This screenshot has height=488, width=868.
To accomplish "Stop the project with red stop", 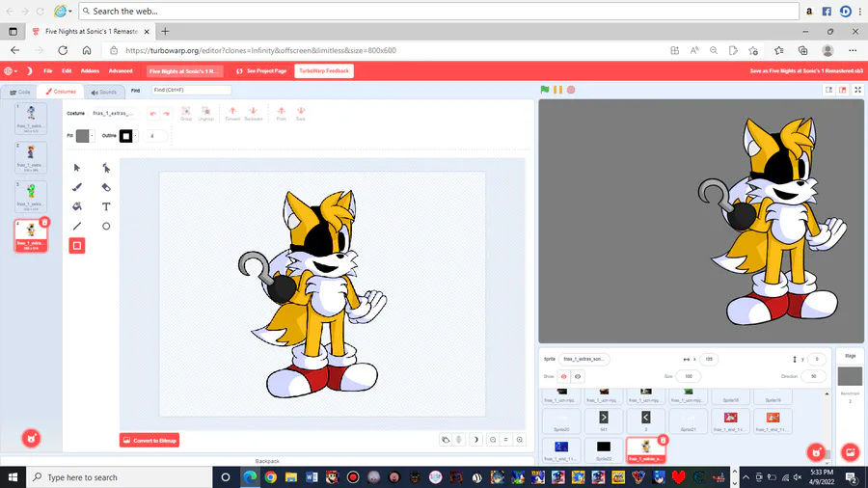I will click(x=571, y=90).
